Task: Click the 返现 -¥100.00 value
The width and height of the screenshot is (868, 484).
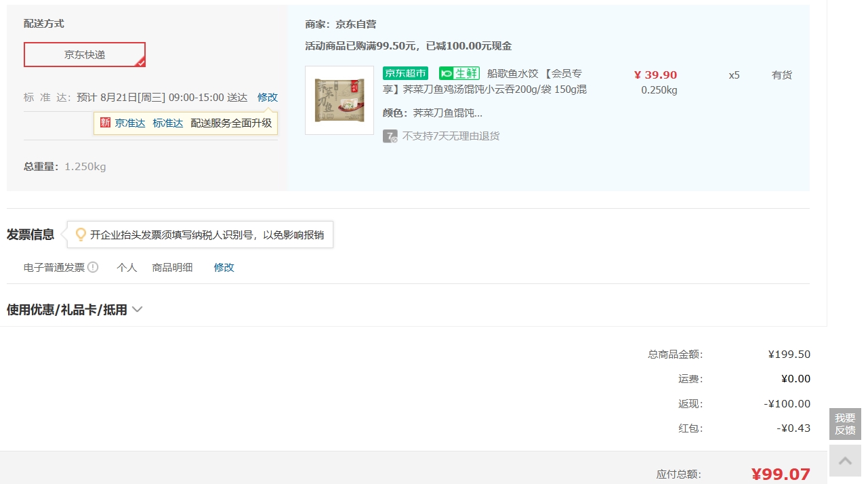Action: click(787, 404)
